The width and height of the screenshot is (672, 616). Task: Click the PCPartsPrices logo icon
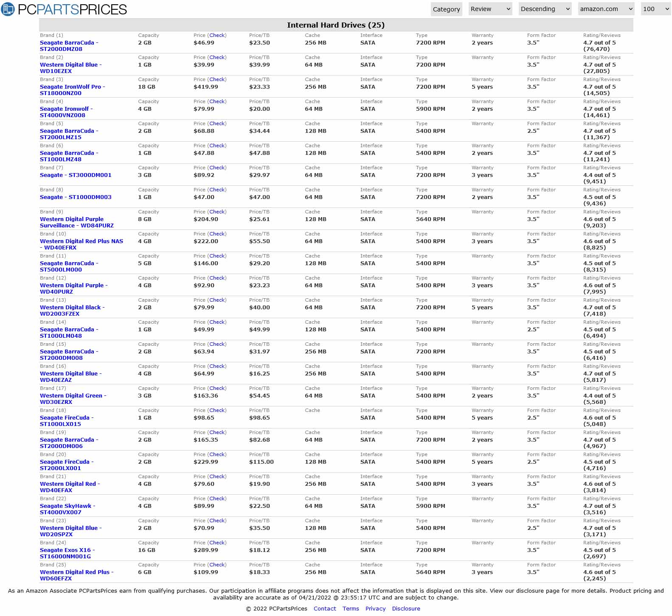[x=8, y=9]
